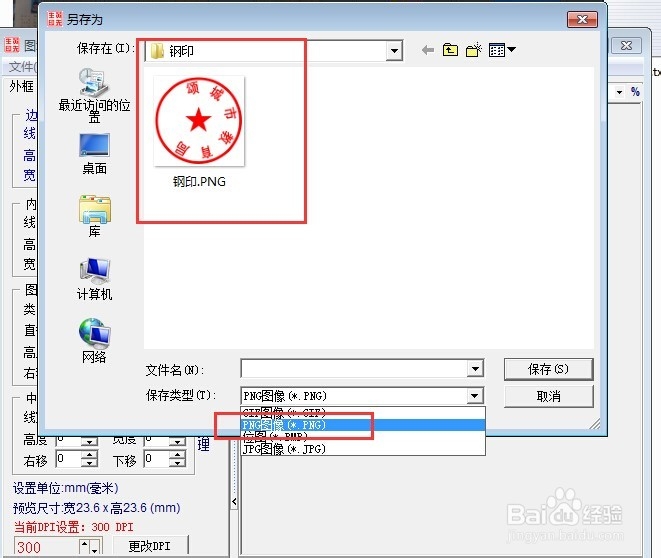Go to Desktop in the sidebar

click(94, 154)
